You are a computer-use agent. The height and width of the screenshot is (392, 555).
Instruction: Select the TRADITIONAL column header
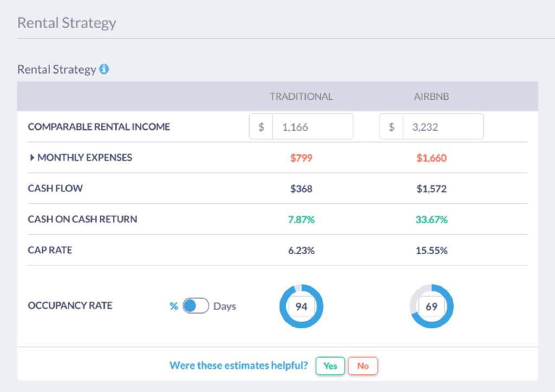[301, 96]
